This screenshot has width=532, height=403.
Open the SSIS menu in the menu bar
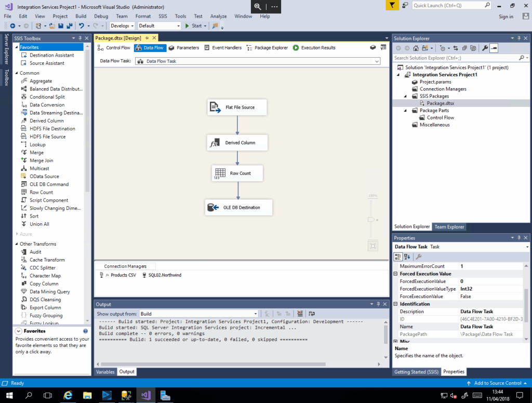tap(163, 16)
